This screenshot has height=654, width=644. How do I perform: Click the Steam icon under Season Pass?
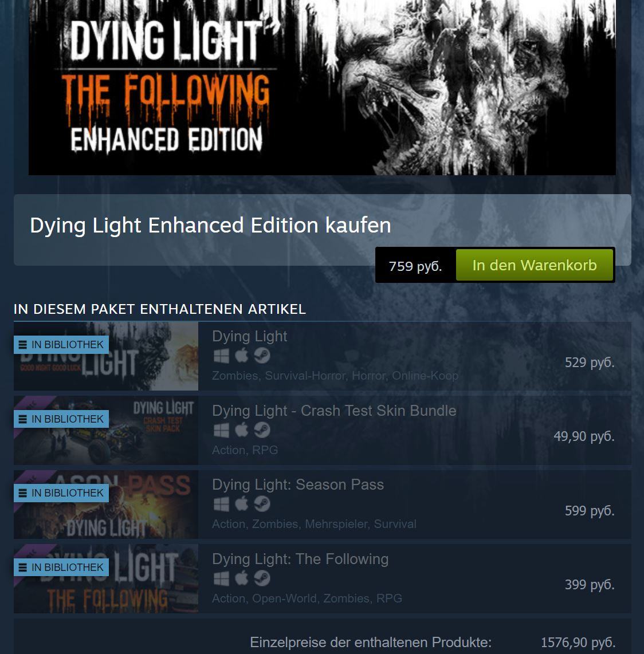coord(262,504)
